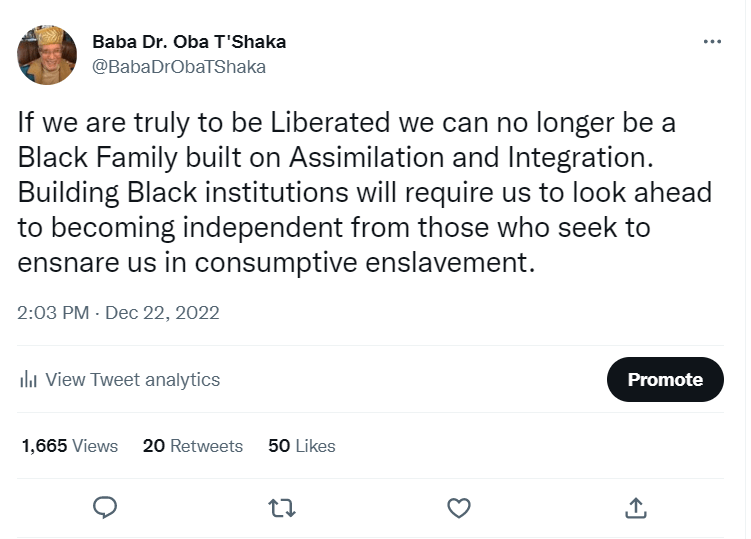751x539 pixels.
Task: Open the profile avatar picture
Action: coord(47,55)
